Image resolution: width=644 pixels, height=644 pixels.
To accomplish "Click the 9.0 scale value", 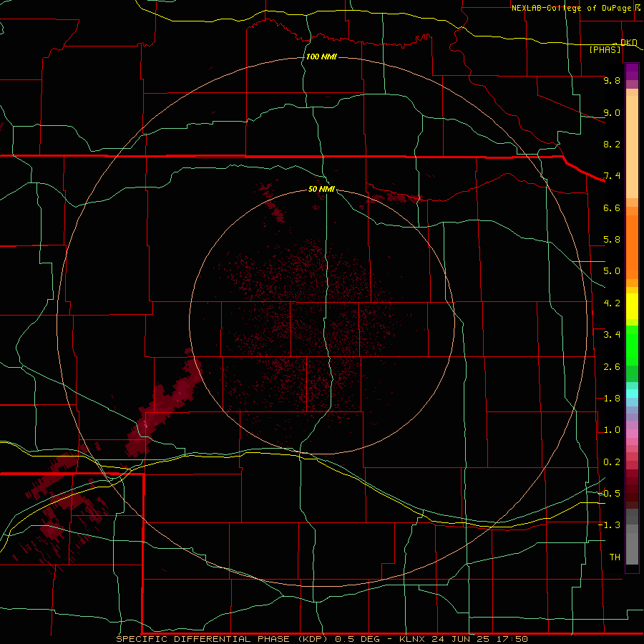I will click(x=612, y=112).
